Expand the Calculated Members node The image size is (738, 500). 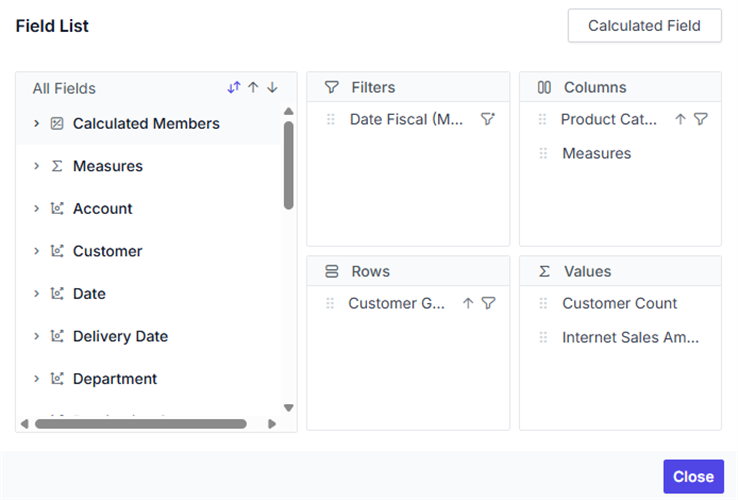[36, 124]
